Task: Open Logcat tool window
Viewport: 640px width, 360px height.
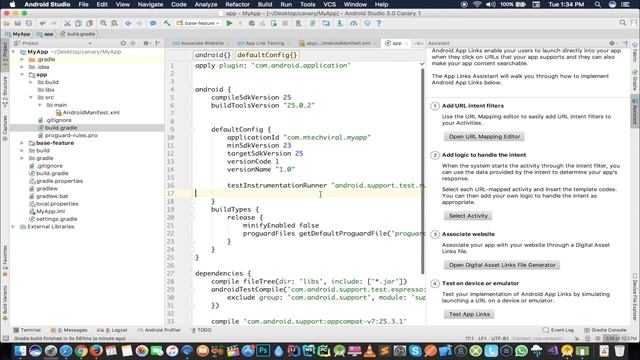Action: pos(113,330)
